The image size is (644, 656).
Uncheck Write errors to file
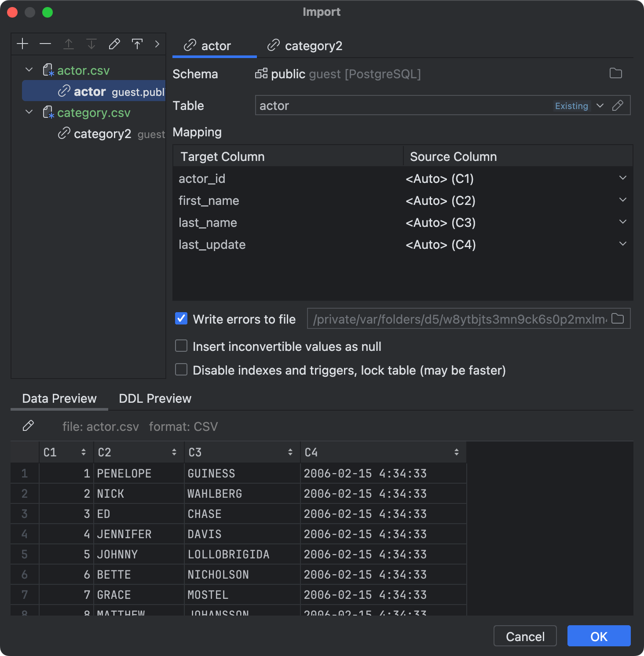click(x=181, y=319)
